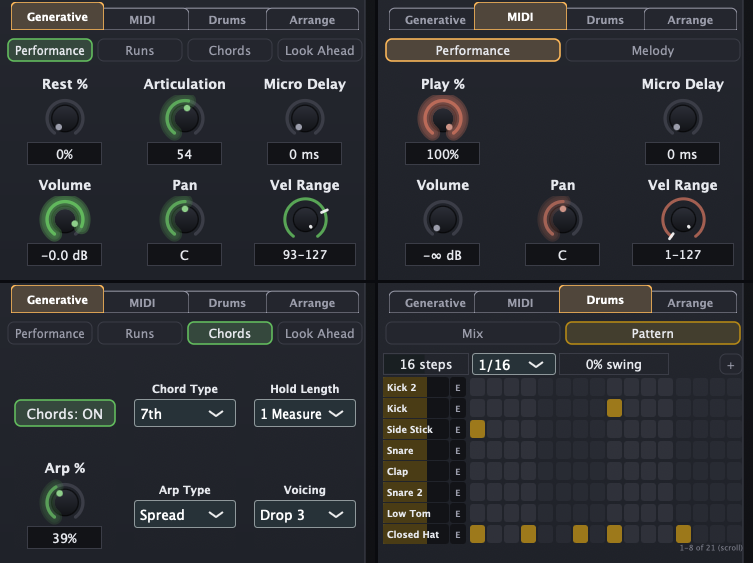Select the Kick 2 drum lane label

pyautogui.click(x=416, y=388)
